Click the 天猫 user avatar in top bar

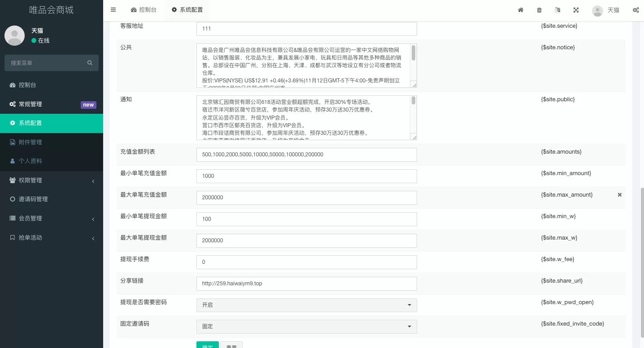[597, 11]
